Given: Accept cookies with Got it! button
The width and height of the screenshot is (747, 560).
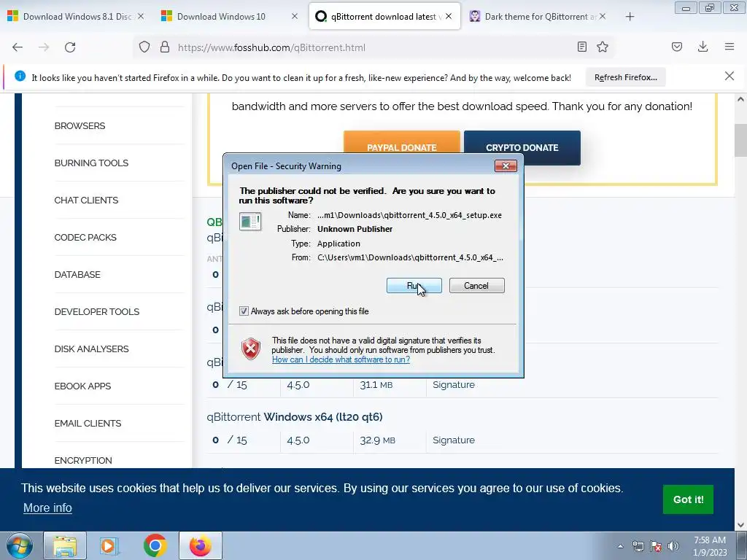Looking at the screenshot, I should (688, 499).
